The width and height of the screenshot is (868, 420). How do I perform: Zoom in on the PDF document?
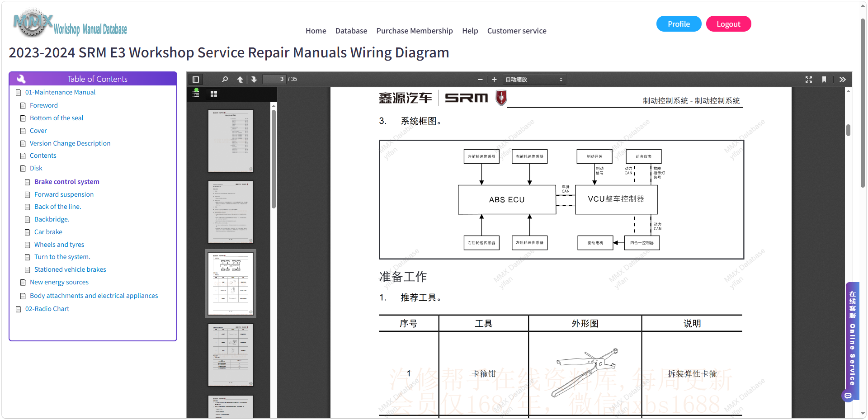click(494, 80)
